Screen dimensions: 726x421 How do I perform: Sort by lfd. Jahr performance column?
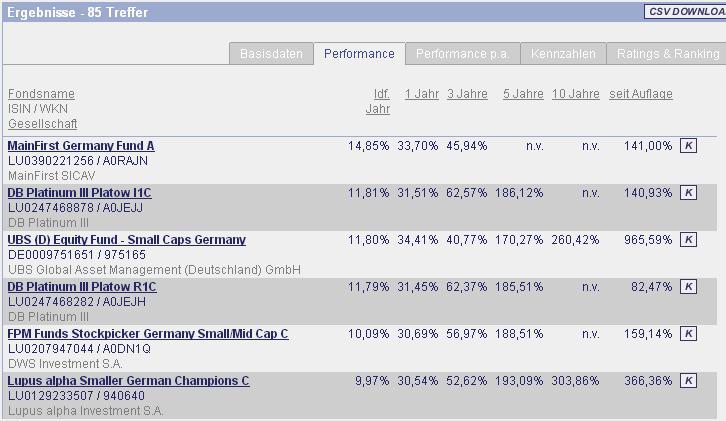380,101
